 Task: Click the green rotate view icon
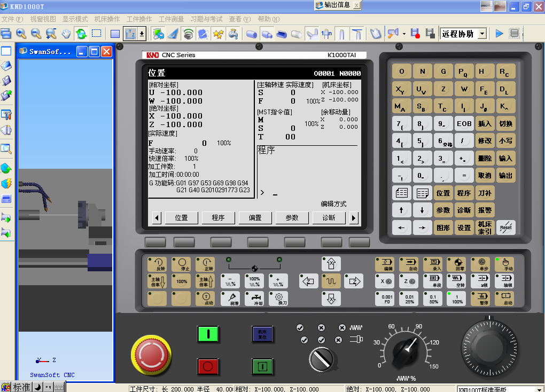pos(81,34)
